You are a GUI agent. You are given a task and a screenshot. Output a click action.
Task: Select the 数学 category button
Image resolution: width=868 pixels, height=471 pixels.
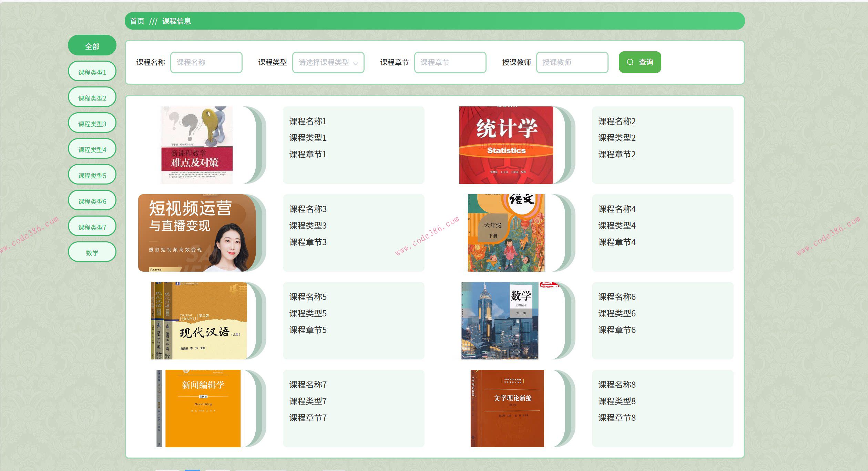[x=92, y=252]
